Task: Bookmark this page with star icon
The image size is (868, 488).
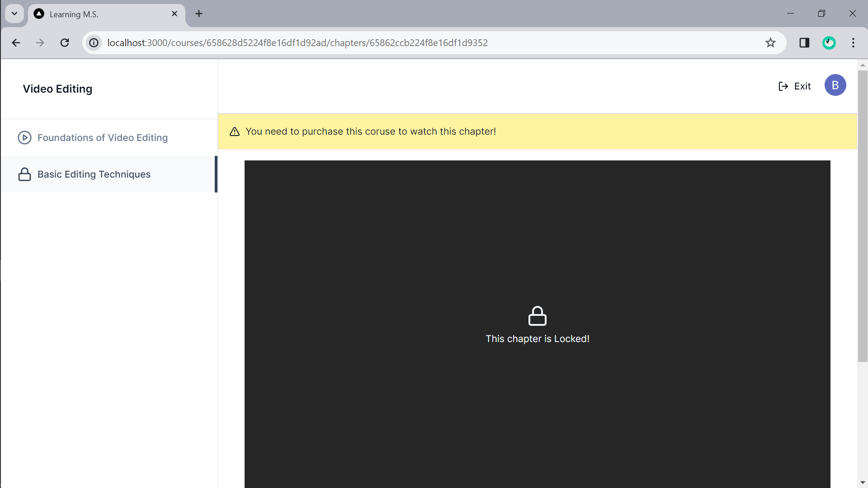Action: 770,43
